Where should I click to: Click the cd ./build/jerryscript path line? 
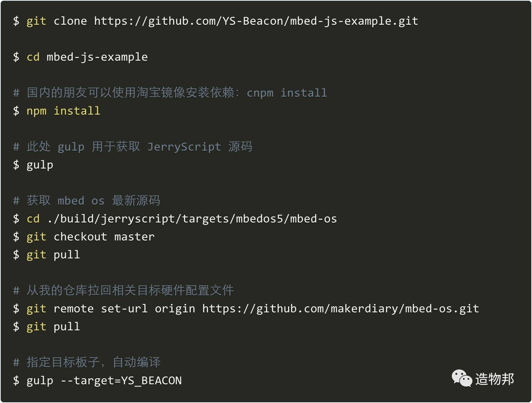[175, 219]
